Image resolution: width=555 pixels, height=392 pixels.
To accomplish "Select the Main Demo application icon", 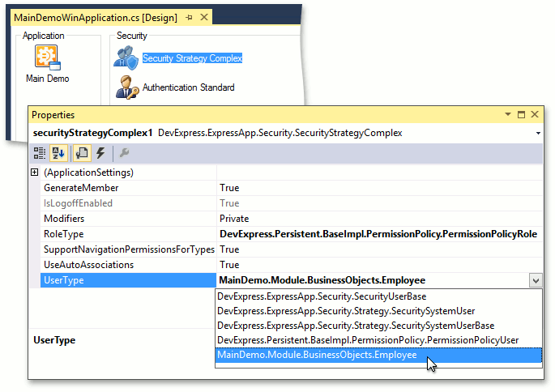I will click(48, 57).
